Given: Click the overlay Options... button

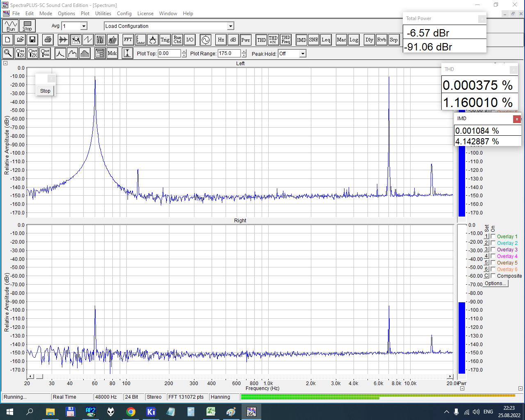Looking at the screenshot, I should (495, 283).
